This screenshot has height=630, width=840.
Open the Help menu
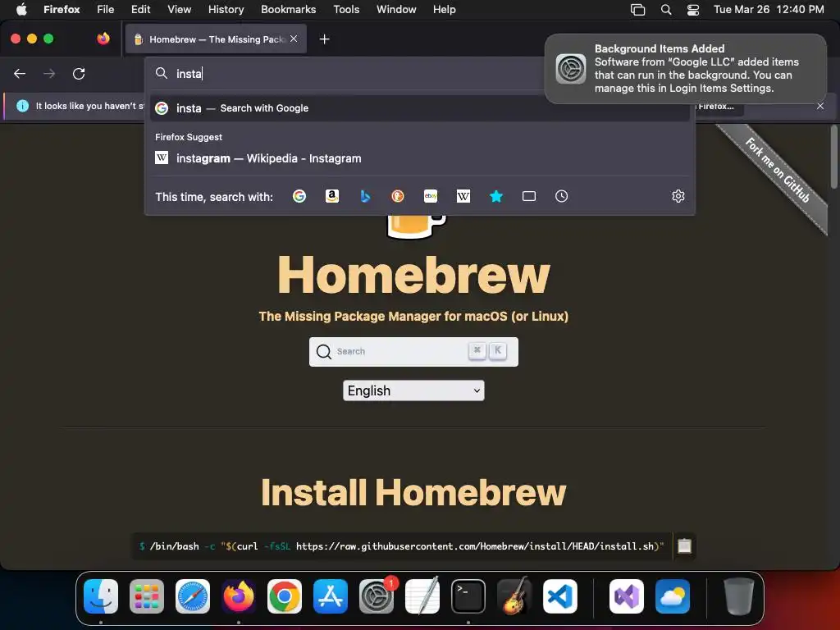click(444, 9)
